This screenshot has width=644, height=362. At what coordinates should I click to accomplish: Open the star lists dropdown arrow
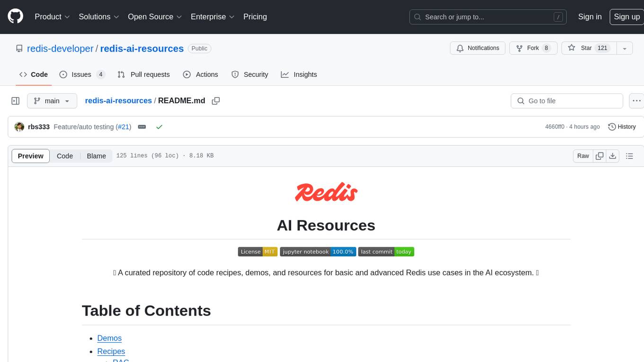[x=625, y=48]
